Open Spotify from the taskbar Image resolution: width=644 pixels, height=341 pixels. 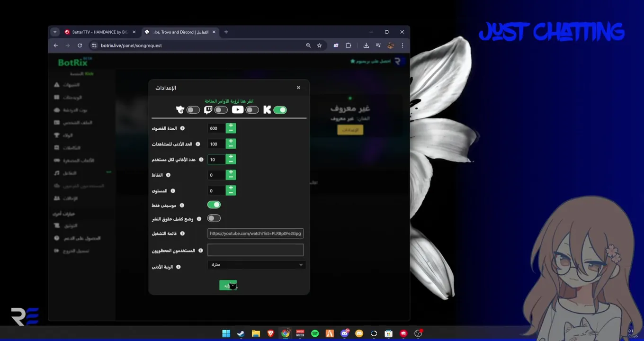coord(315,333)
